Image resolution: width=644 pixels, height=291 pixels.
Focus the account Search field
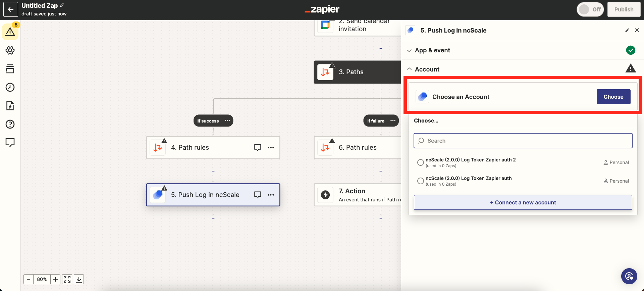point(523,141)
